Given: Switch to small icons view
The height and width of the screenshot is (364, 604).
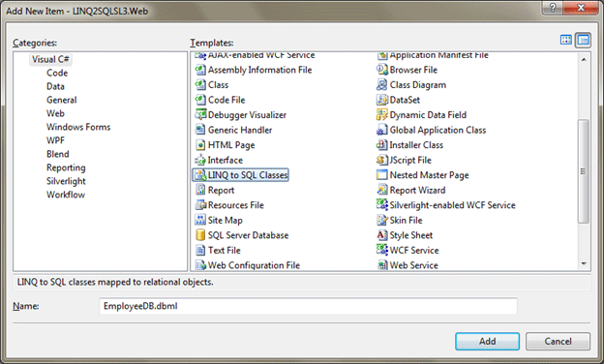Looking at the screenshot, I should [584, 40].
